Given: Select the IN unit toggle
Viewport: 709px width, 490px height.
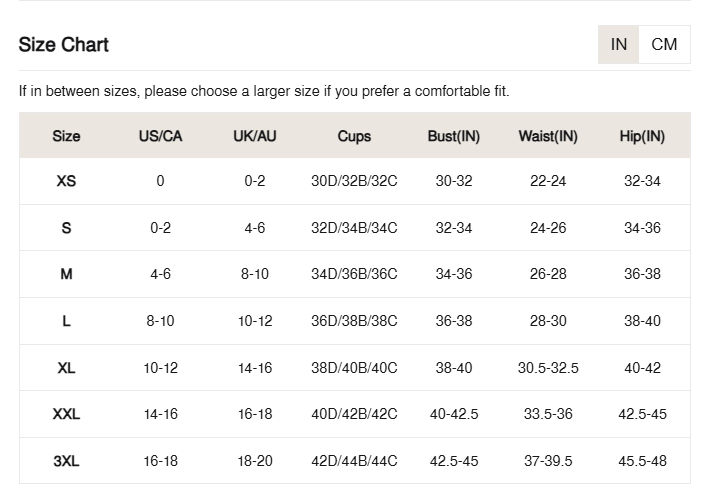Looking at the screenshot, I should point(619,44).
